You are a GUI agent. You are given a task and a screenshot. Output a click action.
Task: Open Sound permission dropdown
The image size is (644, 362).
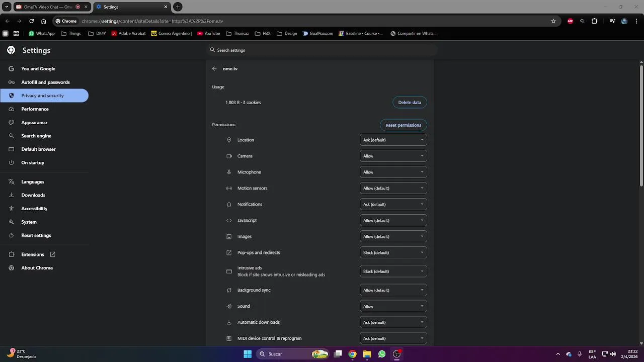(x=393, y=306)
